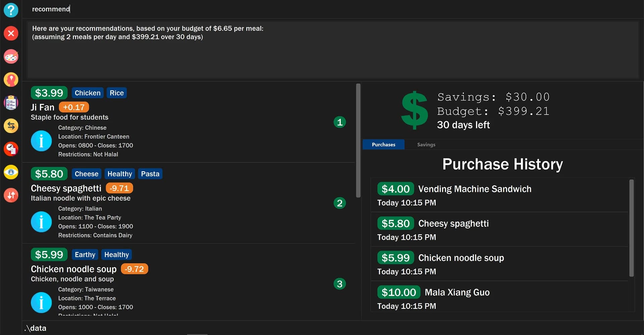The height and width of the screenshot is (335, 644).
Task: Show info for Chicken noodle soup
Action: click(41, 302)
